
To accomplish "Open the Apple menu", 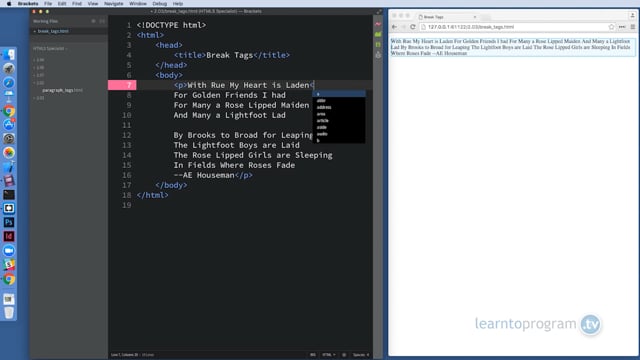I will point(9,4).
